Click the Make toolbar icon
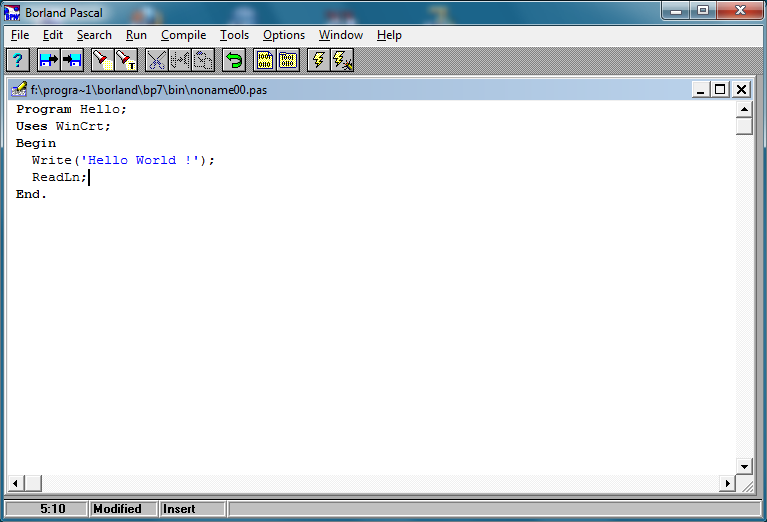Image resolution: width=767 pixels, height=522 pixels. point(288,60)
